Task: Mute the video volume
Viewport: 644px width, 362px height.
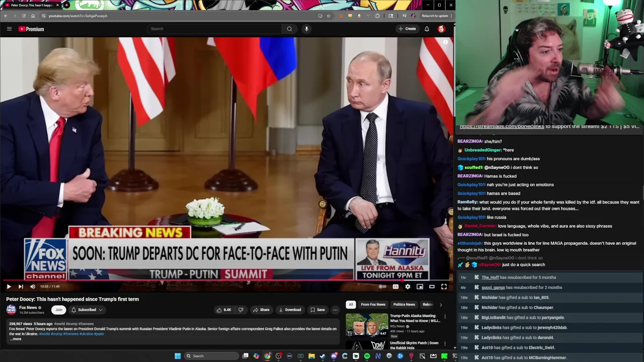Action: 33,287
